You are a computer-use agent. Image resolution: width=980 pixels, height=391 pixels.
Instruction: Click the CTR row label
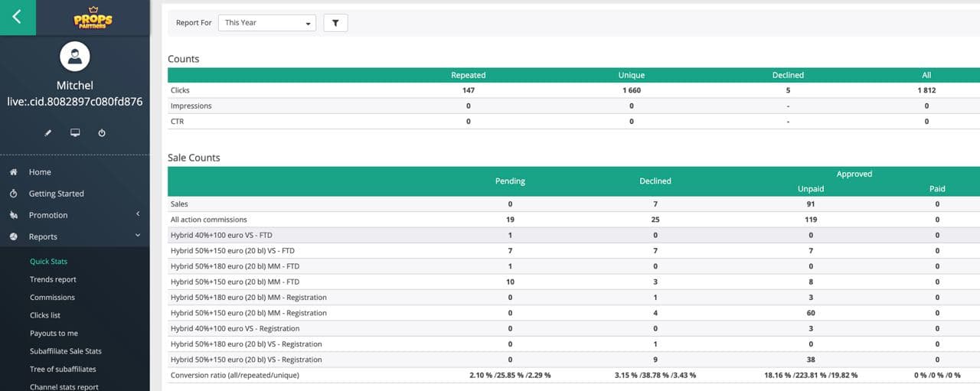(x=177, y=122)
